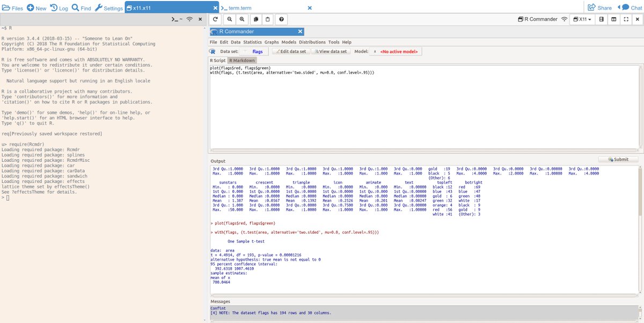The height and width of the screenshot is (323, 644).
Task: Select the NOTE message about dataset flags
Action: click(x=271, y=312)
